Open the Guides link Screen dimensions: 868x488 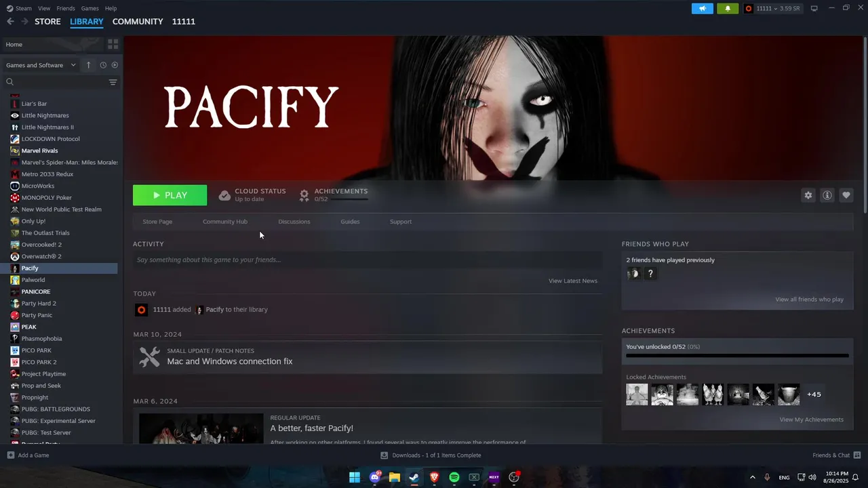tap(350, 222)
